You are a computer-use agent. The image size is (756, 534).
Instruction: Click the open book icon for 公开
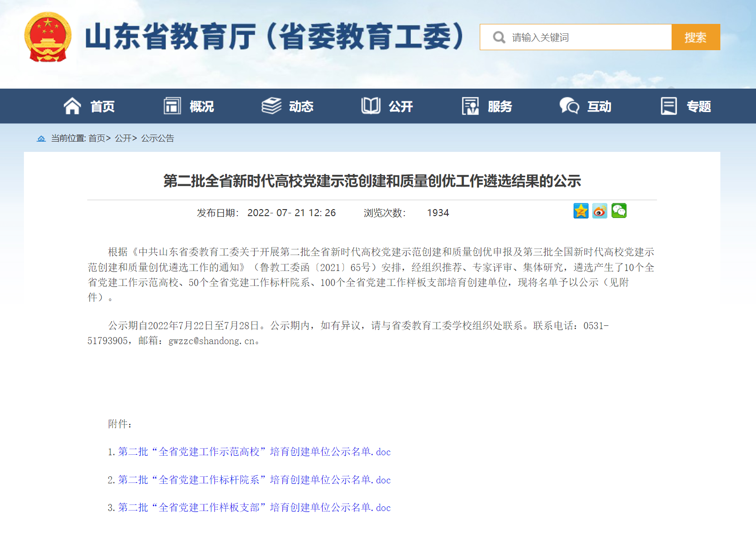[x=370, y=106]
